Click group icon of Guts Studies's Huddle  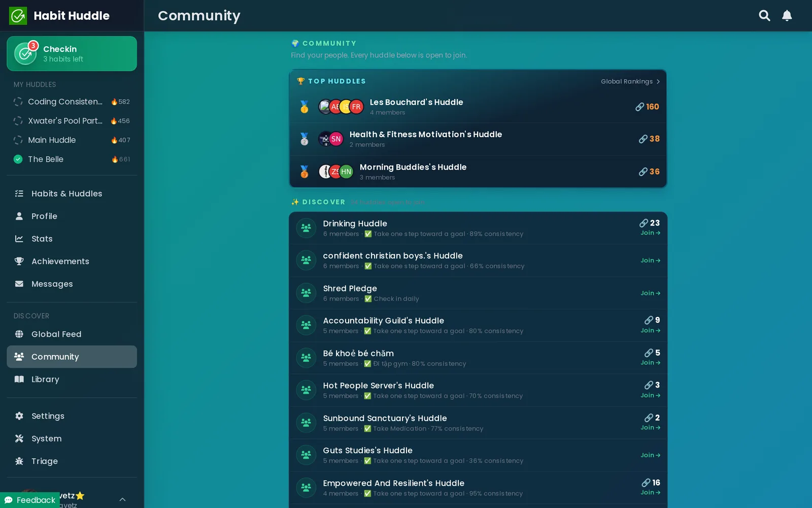(306, 455)
